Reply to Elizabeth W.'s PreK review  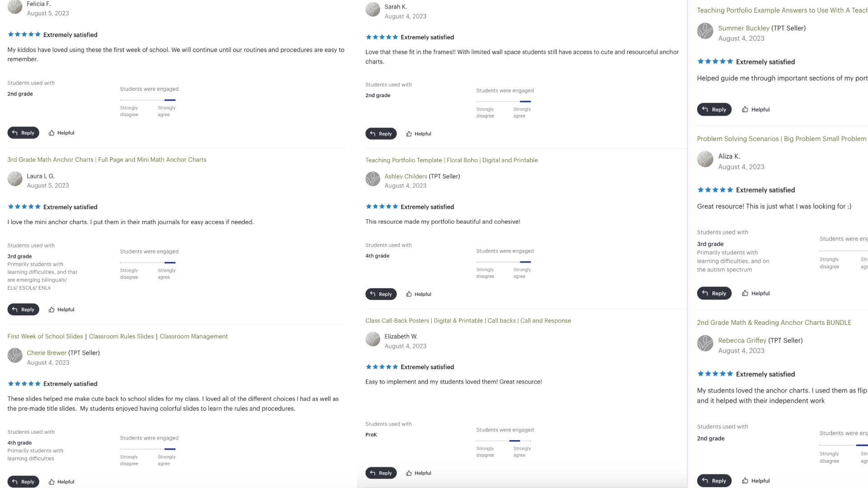[x=381, y=473]
